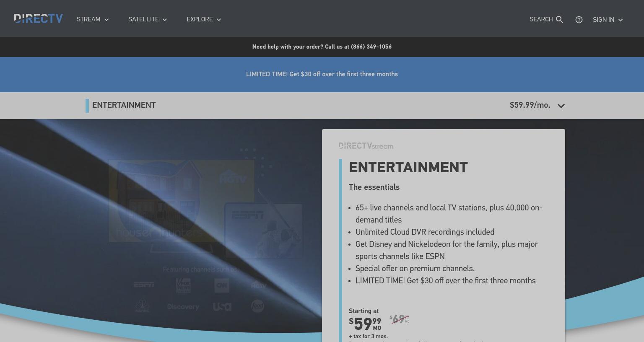Click the large ENTERTAINMENT card heading
Viewport: 644px width, 342px height.
[408, 168]
